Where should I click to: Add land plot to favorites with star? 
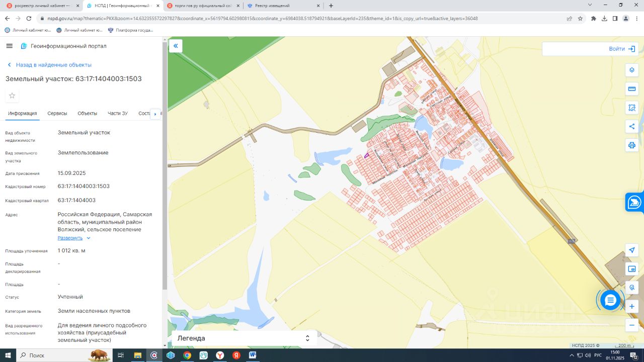coord(12,96)
